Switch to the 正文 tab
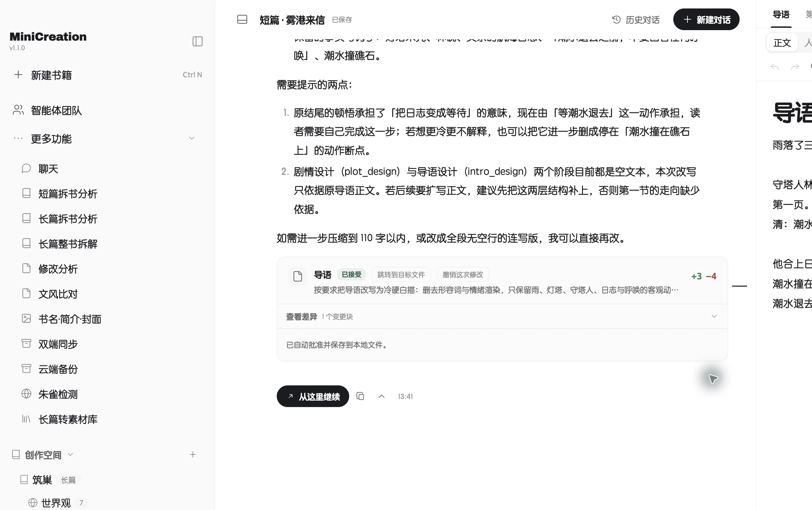This screenshot has height=510, width=812. pyautogui.click(x=782, y=43)
